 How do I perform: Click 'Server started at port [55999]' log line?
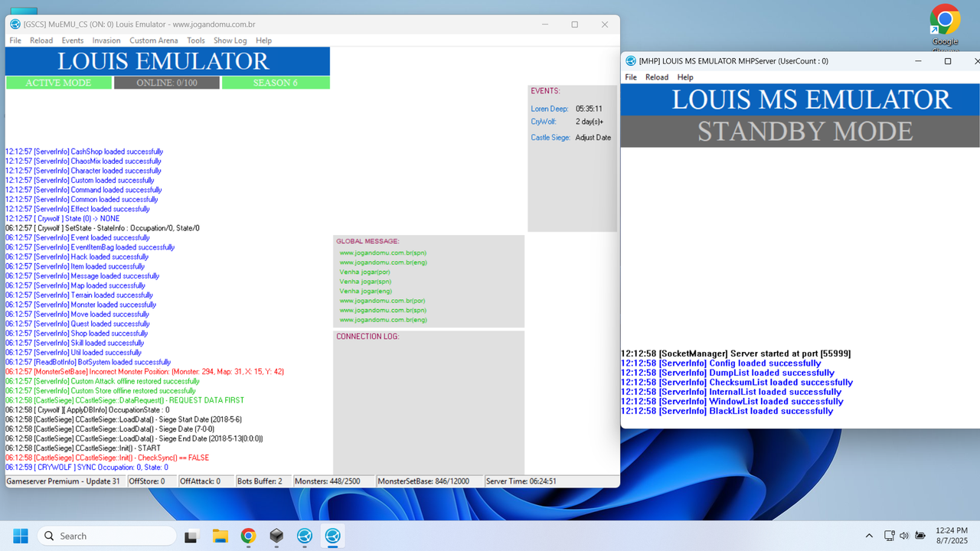[736, 354]
